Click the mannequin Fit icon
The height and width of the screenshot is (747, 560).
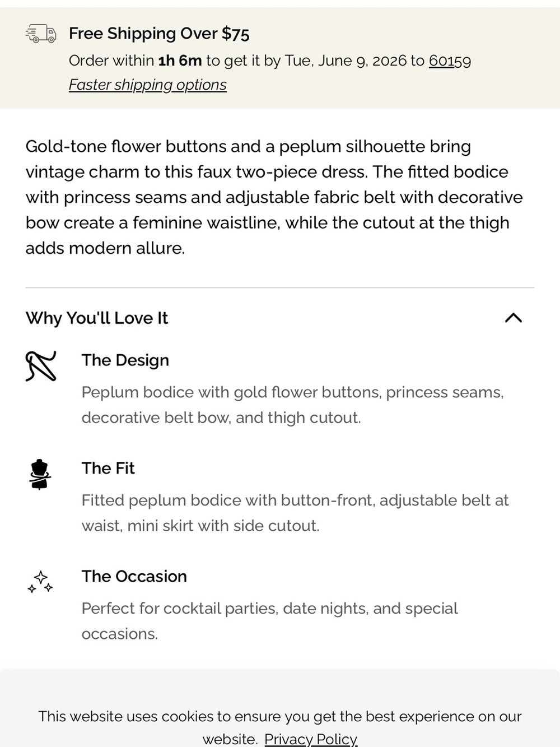[40, 474]
